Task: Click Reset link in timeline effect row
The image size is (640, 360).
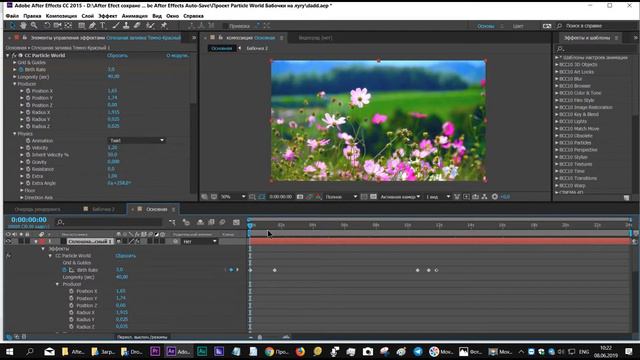Action: tap(125, 256)
